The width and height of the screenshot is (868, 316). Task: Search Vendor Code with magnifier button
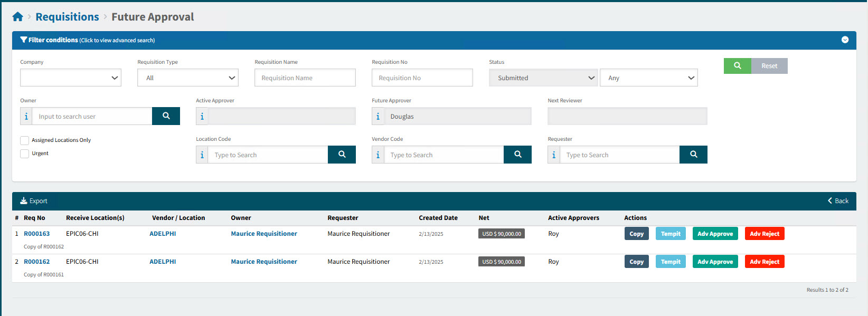pyautogui.click(x=517, y=155)
